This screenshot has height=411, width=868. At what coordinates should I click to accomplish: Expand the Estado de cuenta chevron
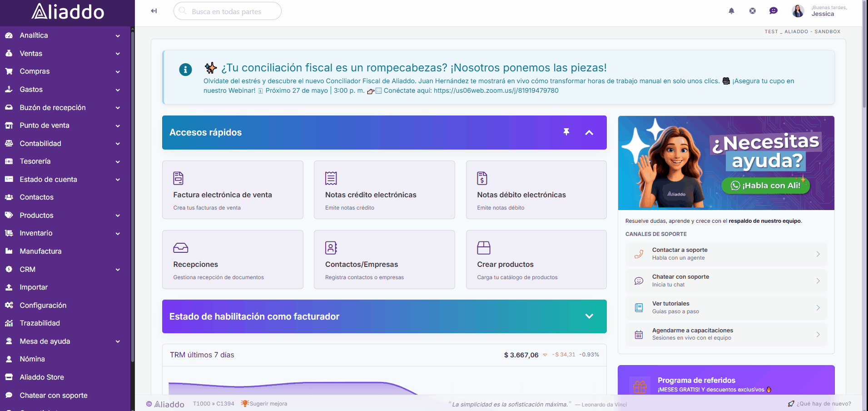tap(118, 180)
